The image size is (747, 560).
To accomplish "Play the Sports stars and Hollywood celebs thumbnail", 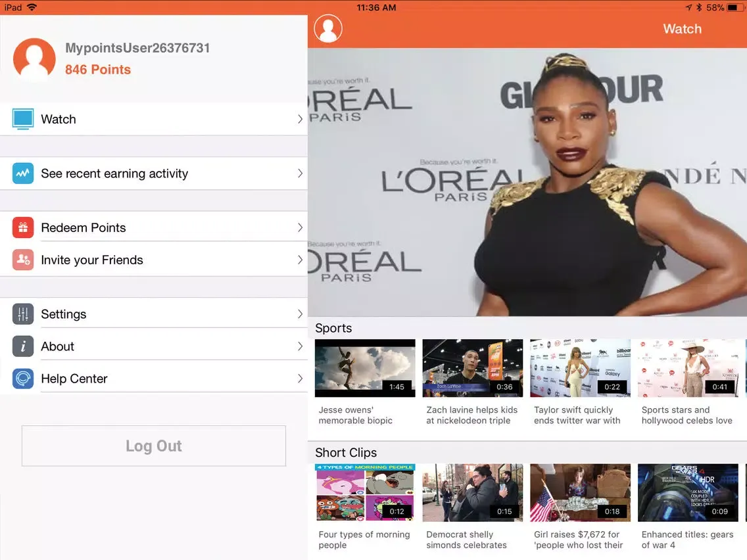I will pos(688,368).
